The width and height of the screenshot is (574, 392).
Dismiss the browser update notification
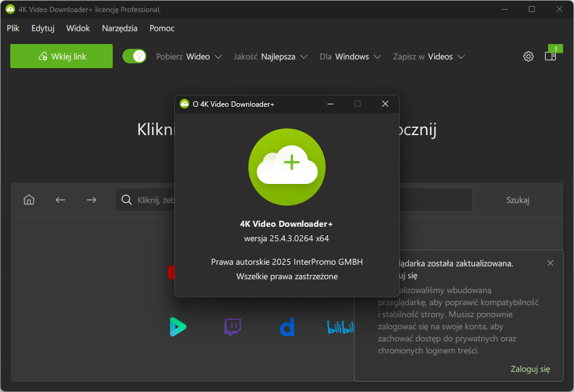pos(550,263)
